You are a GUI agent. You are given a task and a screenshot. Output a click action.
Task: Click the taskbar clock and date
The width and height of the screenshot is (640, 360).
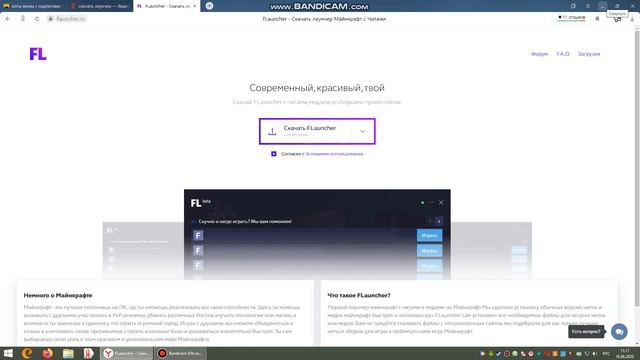625,353
